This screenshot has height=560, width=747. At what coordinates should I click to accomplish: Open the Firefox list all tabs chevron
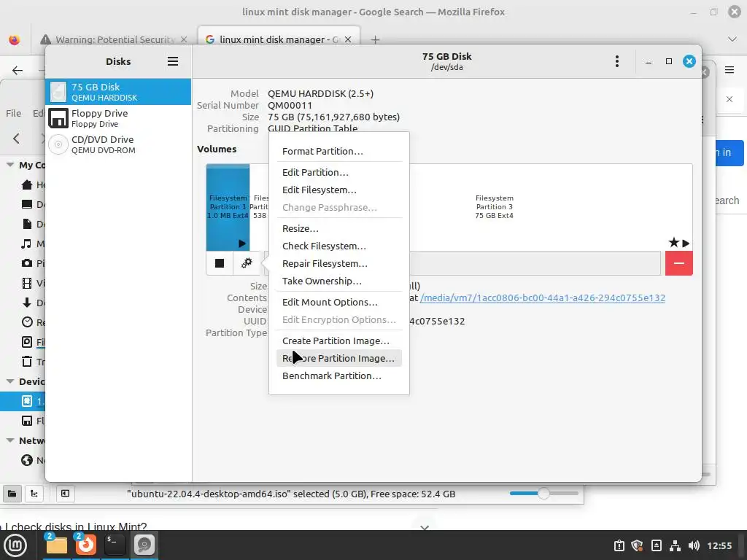tap(732, 39)
